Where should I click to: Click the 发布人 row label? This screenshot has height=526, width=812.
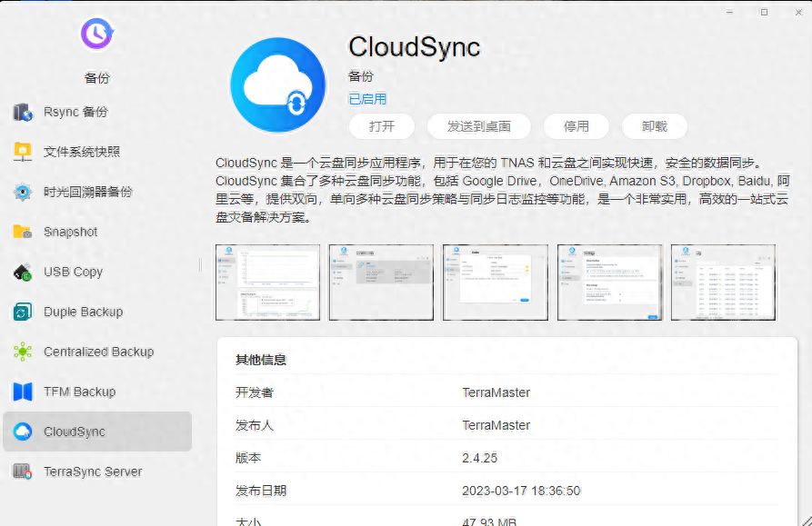tap(255, 425)
